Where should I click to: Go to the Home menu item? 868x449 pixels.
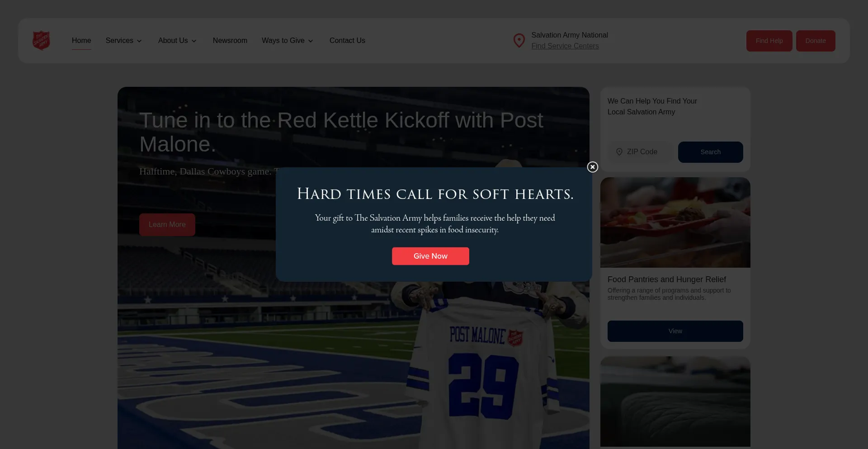click(81, 41)
